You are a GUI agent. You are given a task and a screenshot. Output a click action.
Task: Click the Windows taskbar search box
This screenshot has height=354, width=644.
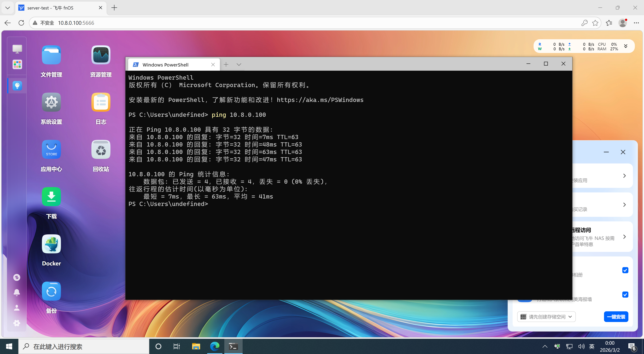pos(84,347)
